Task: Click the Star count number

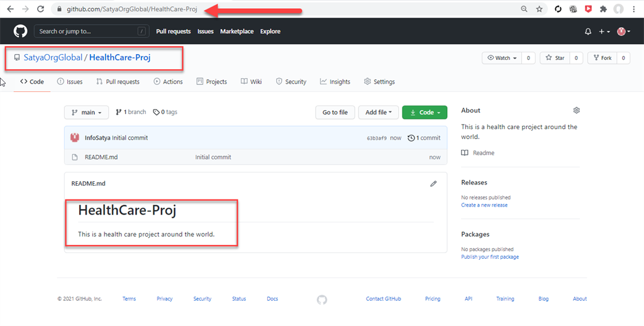Action: [x=576, y=58]
